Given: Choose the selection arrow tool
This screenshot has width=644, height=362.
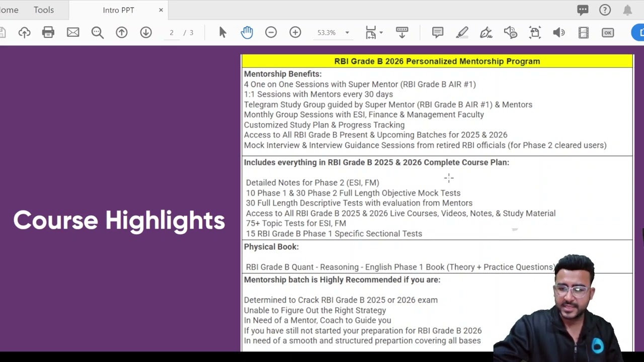Looking at the screenshot, I should click(222, 33).
